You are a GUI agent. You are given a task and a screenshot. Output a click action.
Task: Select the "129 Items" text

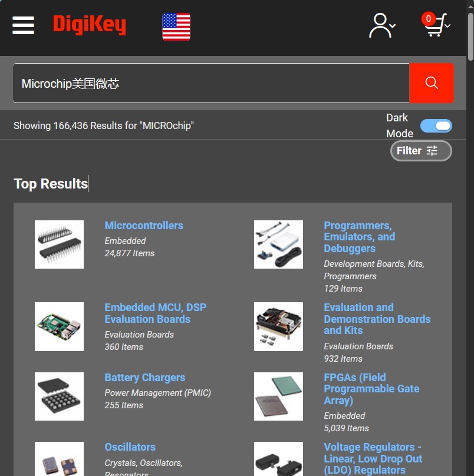click(343, 289)
